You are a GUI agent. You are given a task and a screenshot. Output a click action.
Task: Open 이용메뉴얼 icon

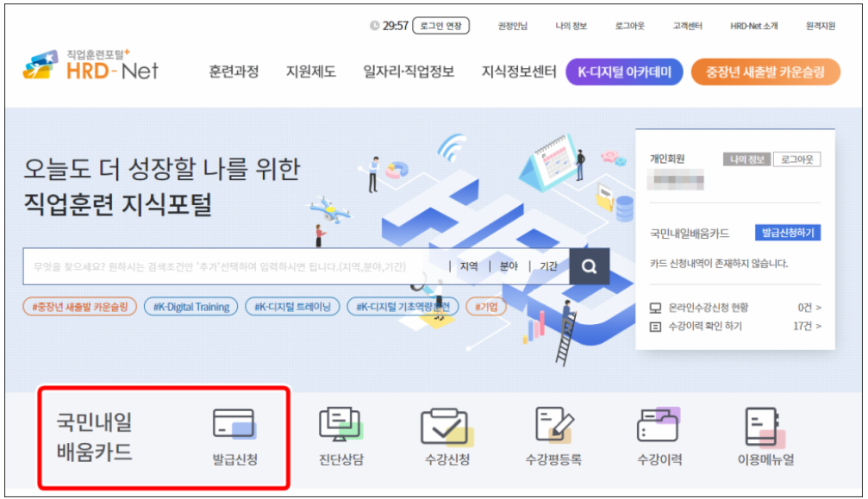pyautogui.click(x=765, y=427)
